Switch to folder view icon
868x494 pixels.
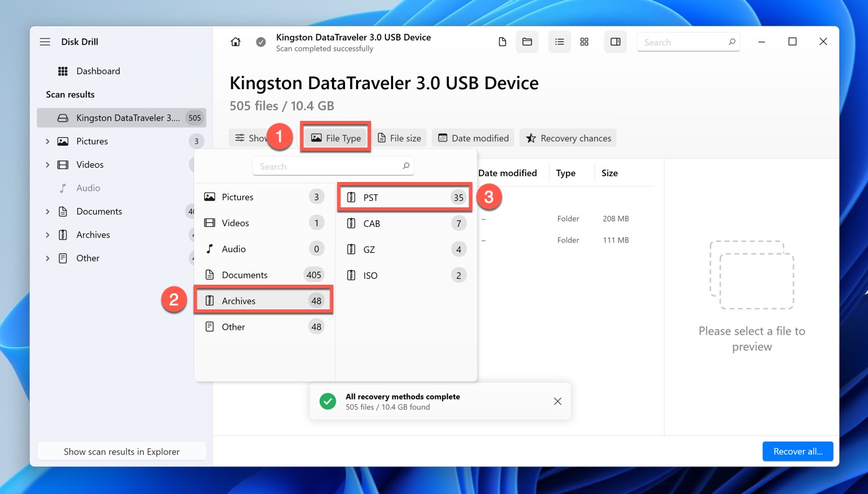527,42
